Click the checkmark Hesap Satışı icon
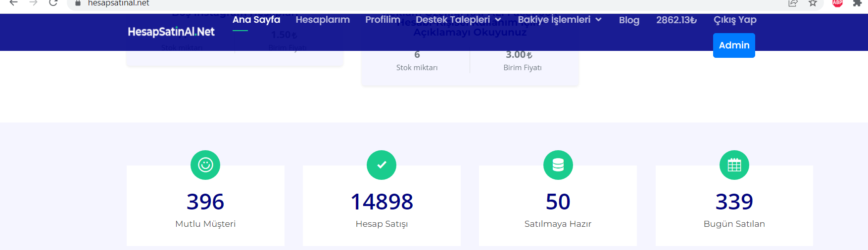 [382, 165]
